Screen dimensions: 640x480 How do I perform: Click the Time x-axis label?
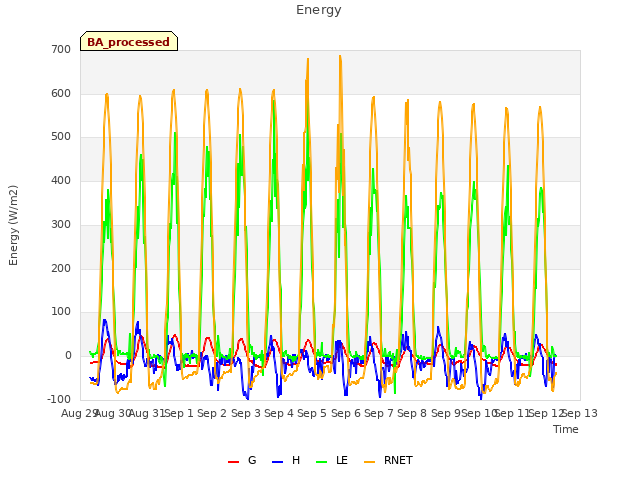(566, 429)
